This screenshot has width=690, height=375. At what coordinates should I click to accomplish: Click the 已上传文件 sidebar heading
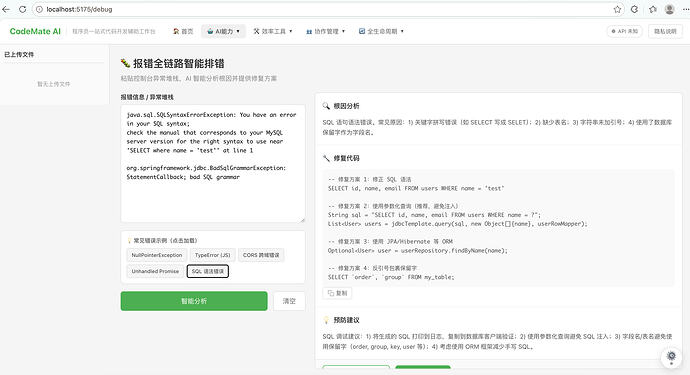coord(19,55)
